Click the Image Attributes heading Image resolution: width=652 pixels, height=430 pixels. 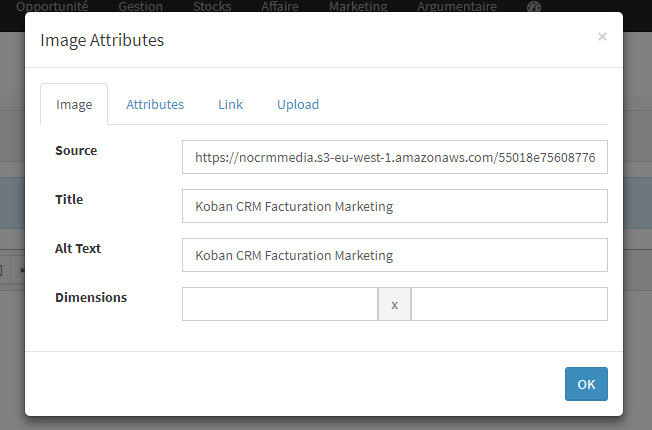[102, 40]
